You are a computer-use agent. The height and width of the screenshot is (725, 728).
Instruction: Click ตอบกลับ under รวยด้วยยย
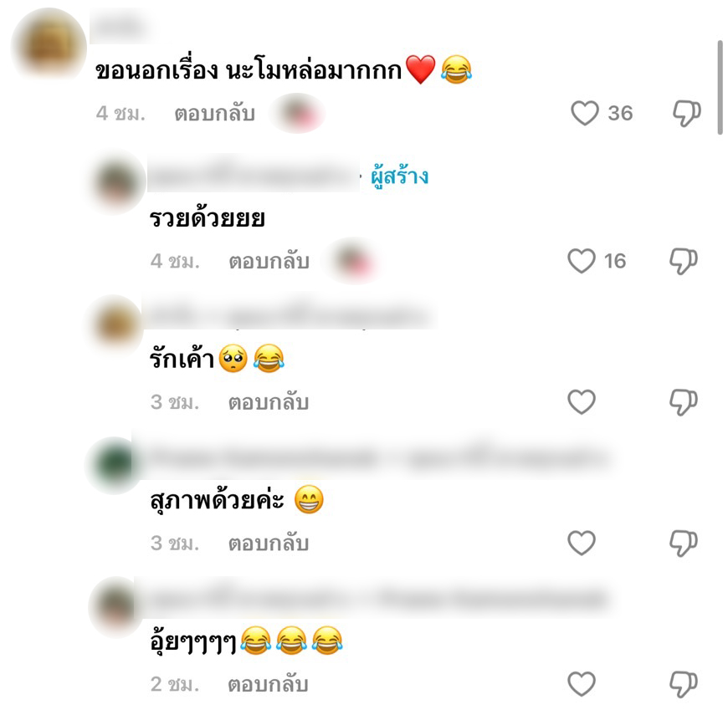point(269,262)
